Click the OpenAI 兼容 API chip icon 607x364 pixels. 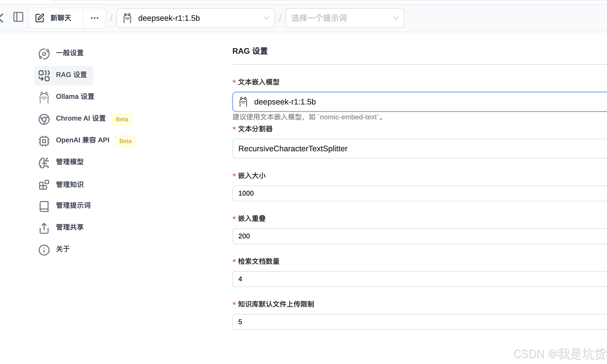click(44, 141)
